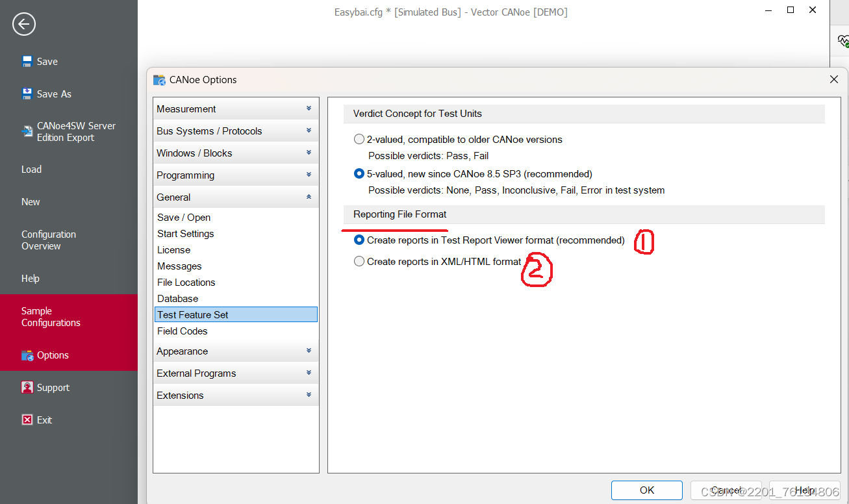Screen dimensions: 849x504
Task: Click the back arrow circle icon
Action: pos(24,25)
